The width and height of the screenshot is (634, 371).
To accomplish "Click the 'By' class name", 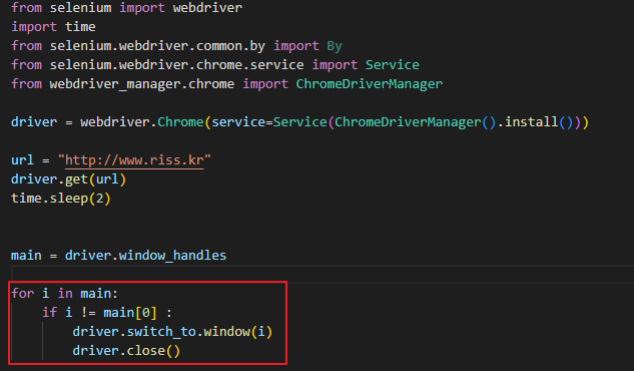I will pyautogui.click(x=334, y=46).
